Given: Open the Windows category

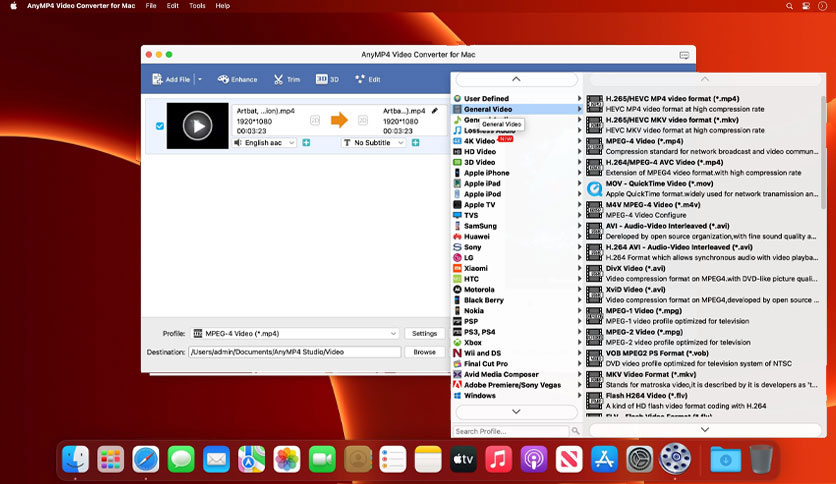Looking at the screenshot, I should point(517,396).
